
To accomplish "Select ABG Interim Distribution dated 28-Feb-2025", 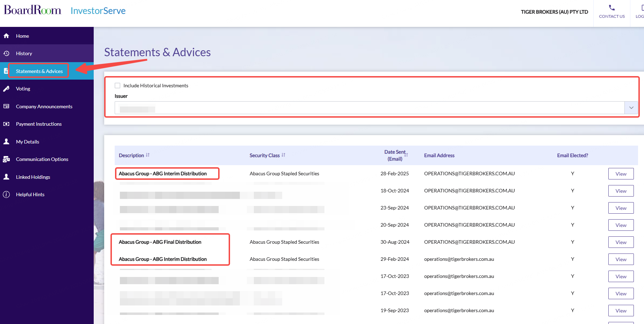I will tap(163, 174).
